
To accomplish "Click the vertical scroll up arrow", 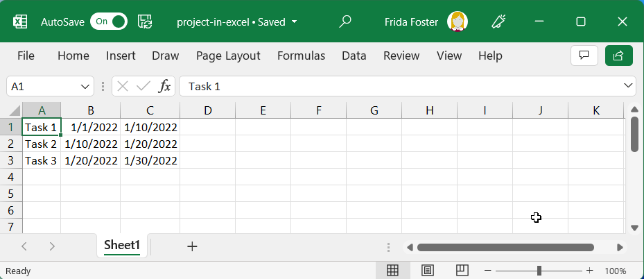I will 634,109.
